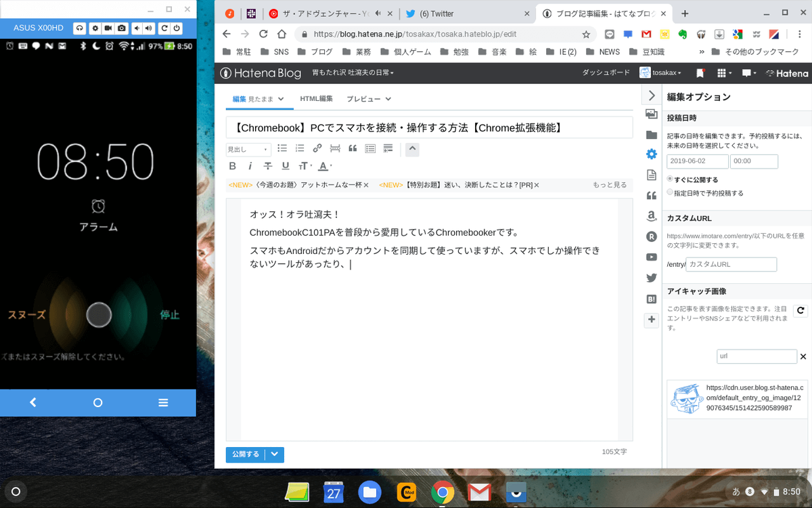812x508 pixels.
Task: Open the tosakax account dropdown
Action: [x=660, y=73]
